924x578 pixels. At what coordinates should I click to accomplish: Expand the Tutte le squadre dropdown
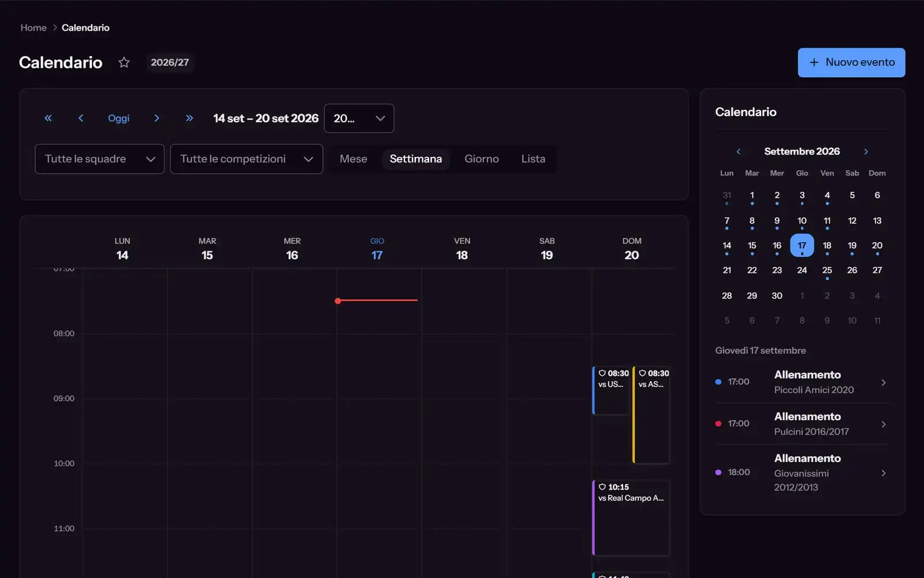point(100,159)
